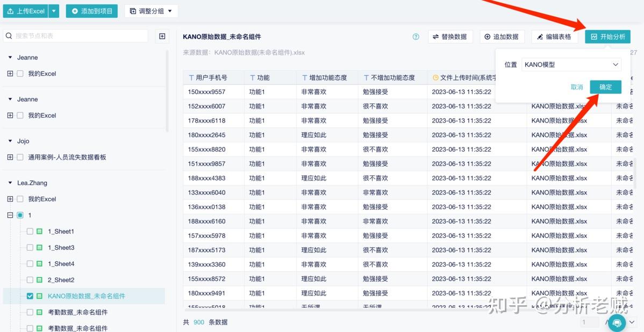The width and height of the screenshot is (644, 332).
Task: Click the question-mark help icon
Action: [416, 37]
